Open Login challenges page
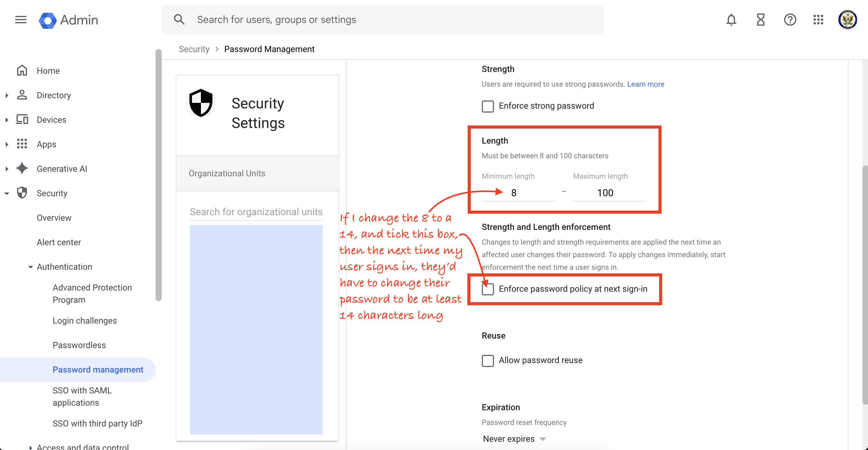 (x=85, y=320)
